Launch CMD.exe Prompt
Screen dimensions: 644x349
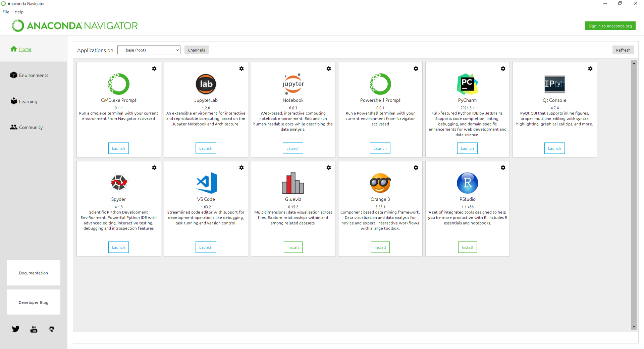click(x=118, y=148)
